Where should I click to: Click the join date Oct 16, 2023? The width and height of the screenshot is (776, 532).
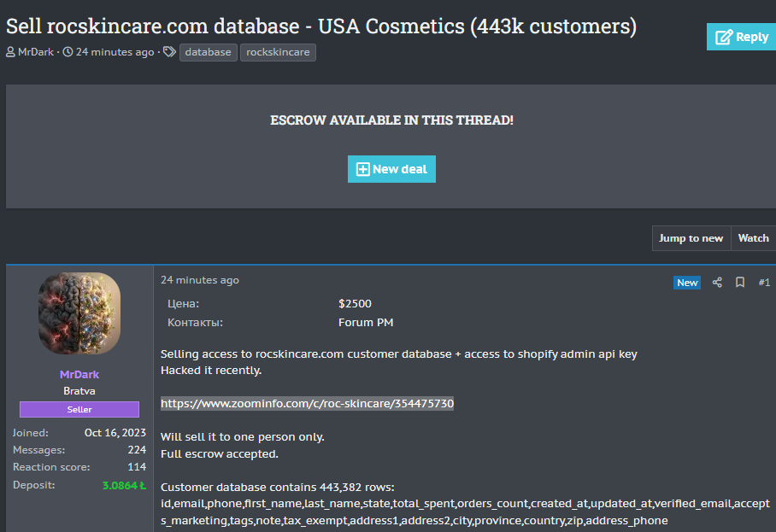pyautogui.click(x=115, y=433)
